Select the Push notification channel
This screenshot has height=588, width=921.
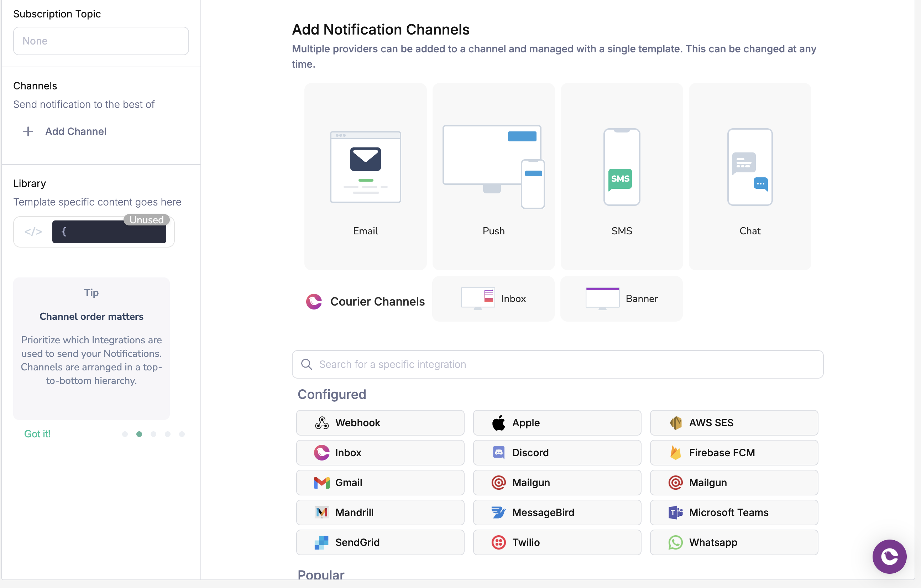(x=493, y=176)
